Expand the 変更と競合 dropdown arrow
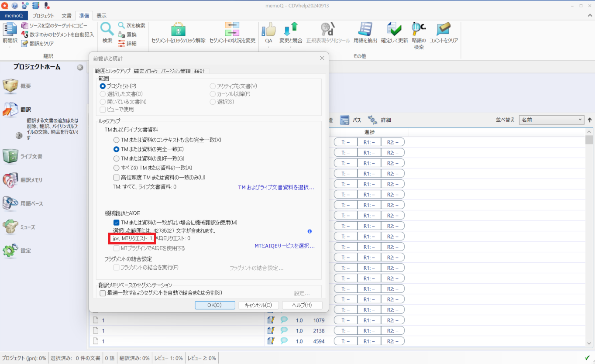Screen dimensions: 595x364 click(291, 47)
